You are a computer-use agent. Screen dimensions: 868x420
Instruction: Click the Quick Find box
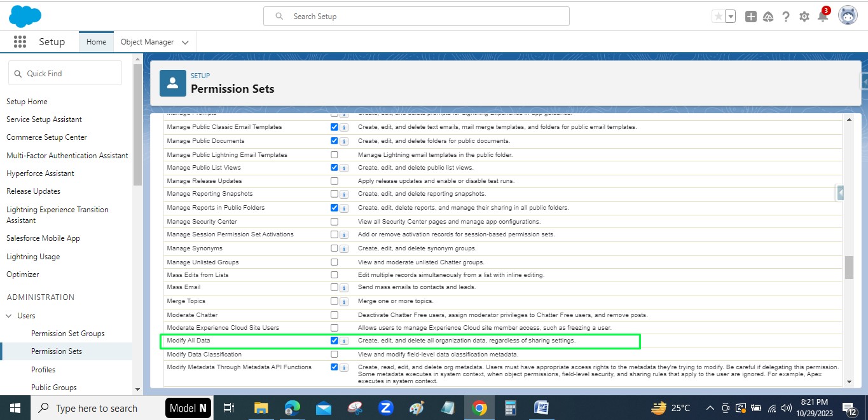point(65,73)
